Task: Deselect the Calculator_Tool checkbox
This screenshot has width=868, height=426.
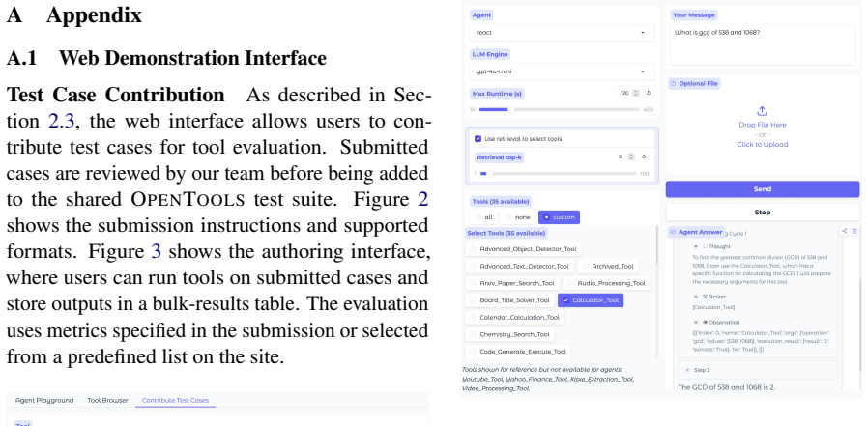Action: [565, 300]
